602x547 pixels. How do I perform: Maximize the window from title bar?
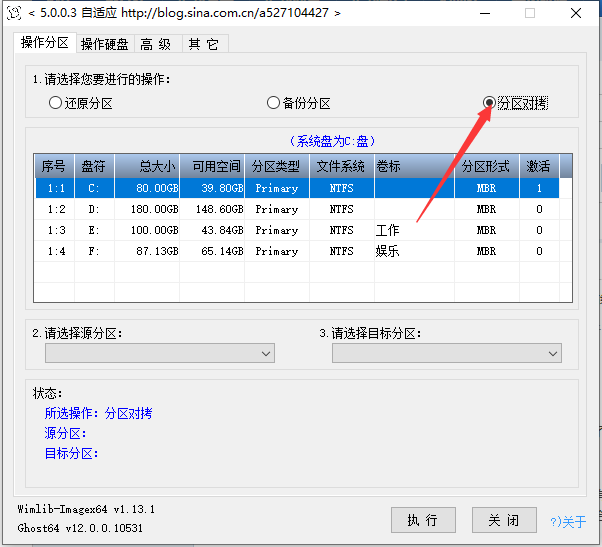coord(530,13)
